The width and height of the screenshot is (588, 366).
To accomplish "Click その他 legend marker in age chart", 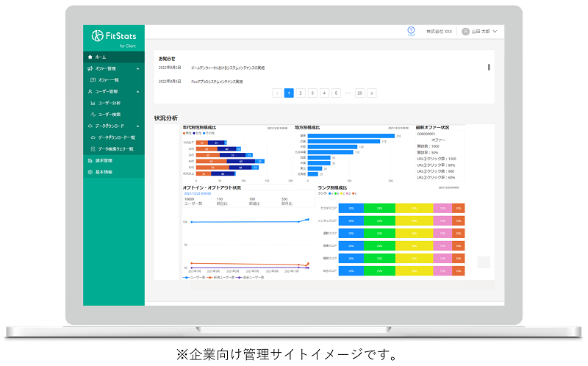I will [x=204, y=133].
